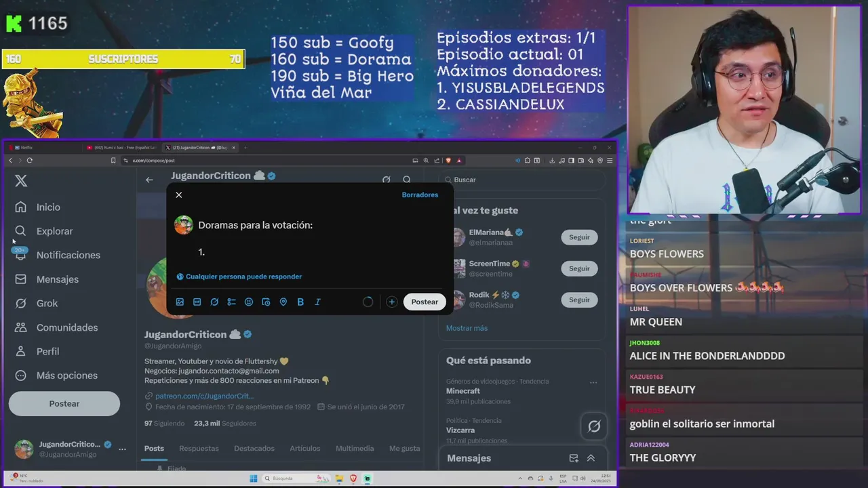Open Vizcarra trending topic
868x488 pixels.
[460, 430]
